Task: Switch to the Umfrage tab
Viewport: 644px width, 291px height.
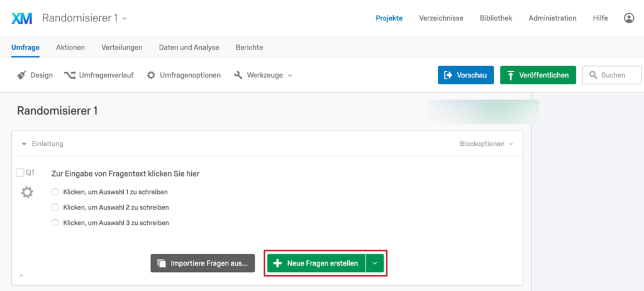Action: click(25, 47)
